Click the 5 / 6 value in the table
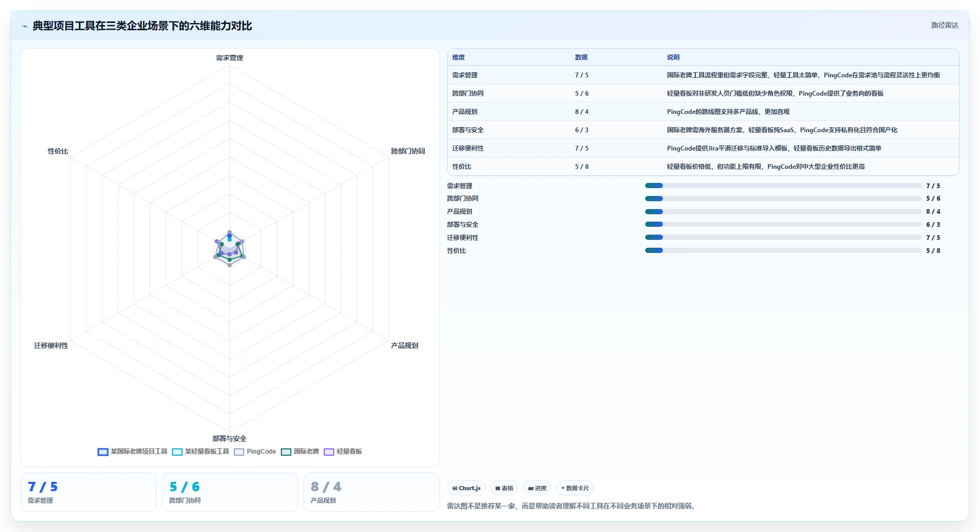Image resolution: width=980 pixels, height=532 pixels. 582,94
